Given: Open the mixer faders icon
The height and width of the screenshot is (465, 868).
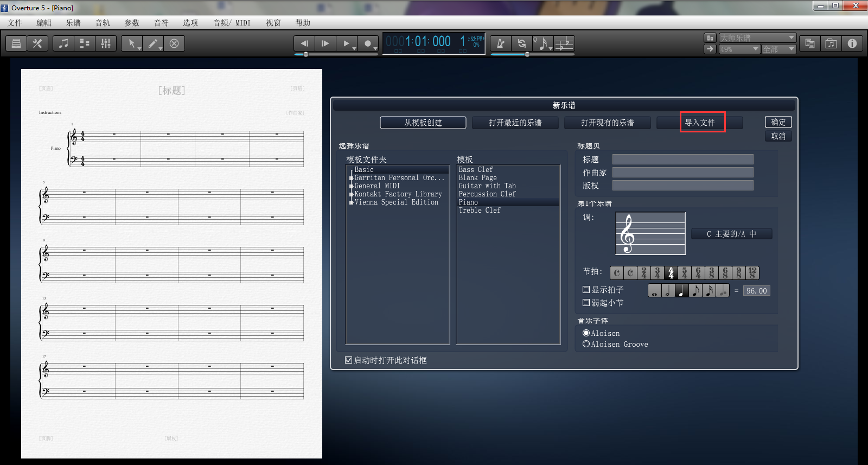Looking at the screenshot, I should 106,43.
